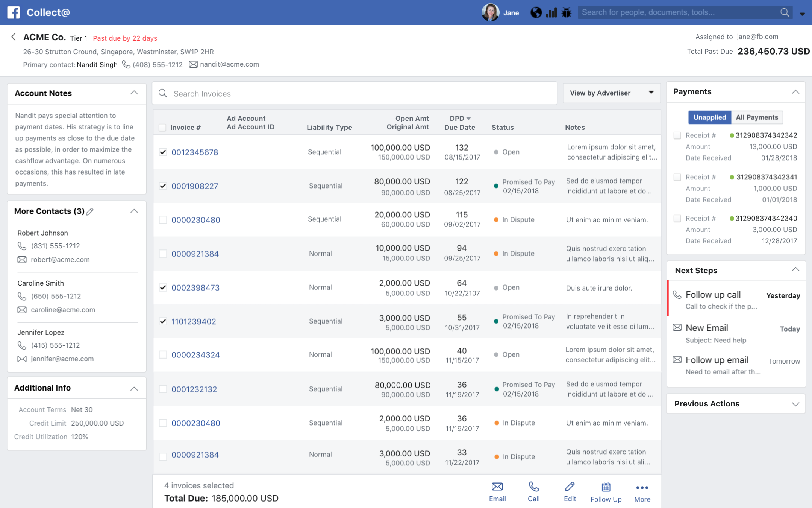This screenshot has height=508, width=812.
Task: Edit More Contacts using pencil icon
Action: click(x=90, y=211)
